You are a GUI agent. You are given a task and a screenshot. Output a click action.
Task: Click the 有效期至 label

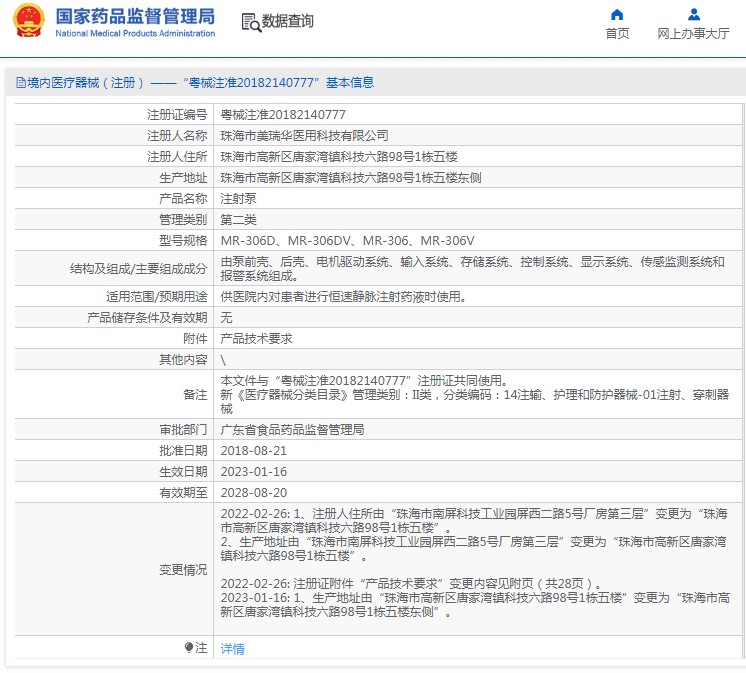[183, 493]
